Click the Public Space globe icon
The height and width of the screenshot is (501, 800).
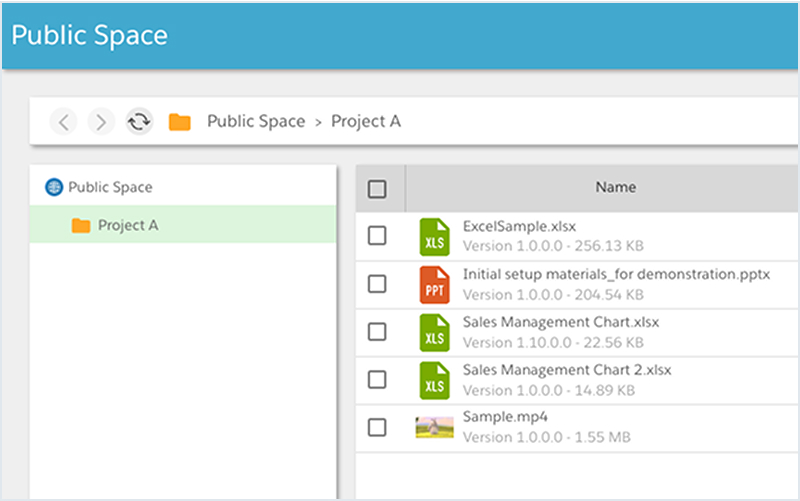(54, 187)
